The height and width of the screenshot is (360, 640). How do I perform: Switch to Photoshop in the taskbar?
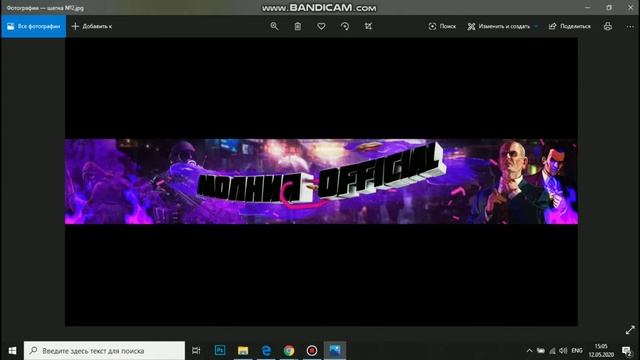click(x=220, y=351)
